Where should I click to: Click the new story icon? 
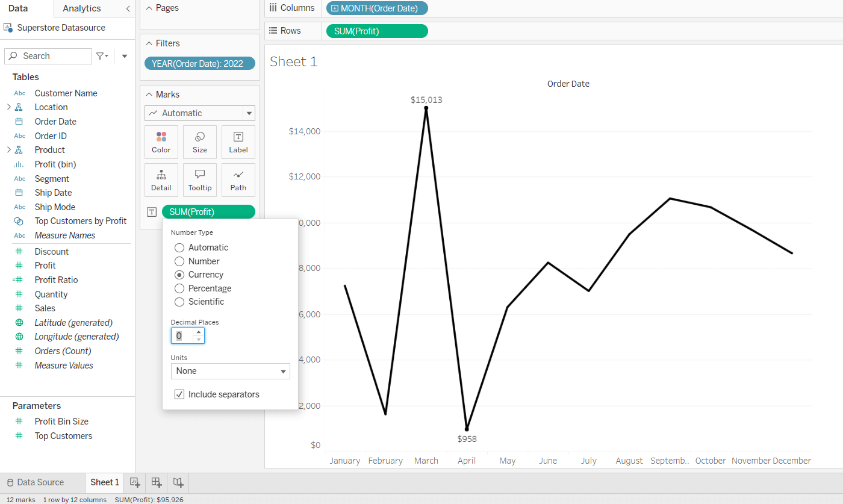[x=178, y=482]
